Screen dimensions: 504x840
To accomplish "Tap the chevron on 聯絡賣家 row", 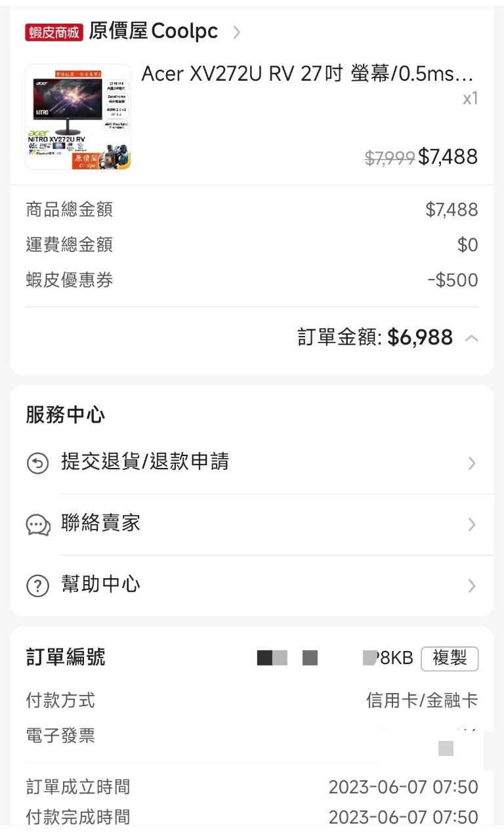I will (471, 525).
